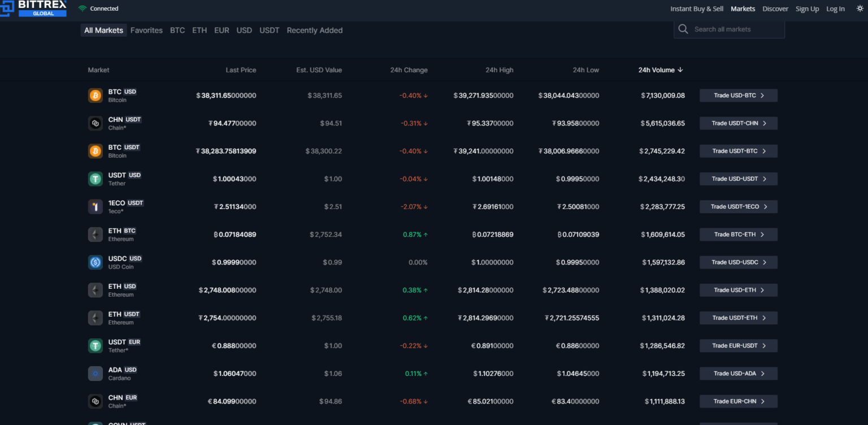This screenshot has width=868, height=425.
Task: Sort markets by 24h Change header
Action: coord(409,70)
